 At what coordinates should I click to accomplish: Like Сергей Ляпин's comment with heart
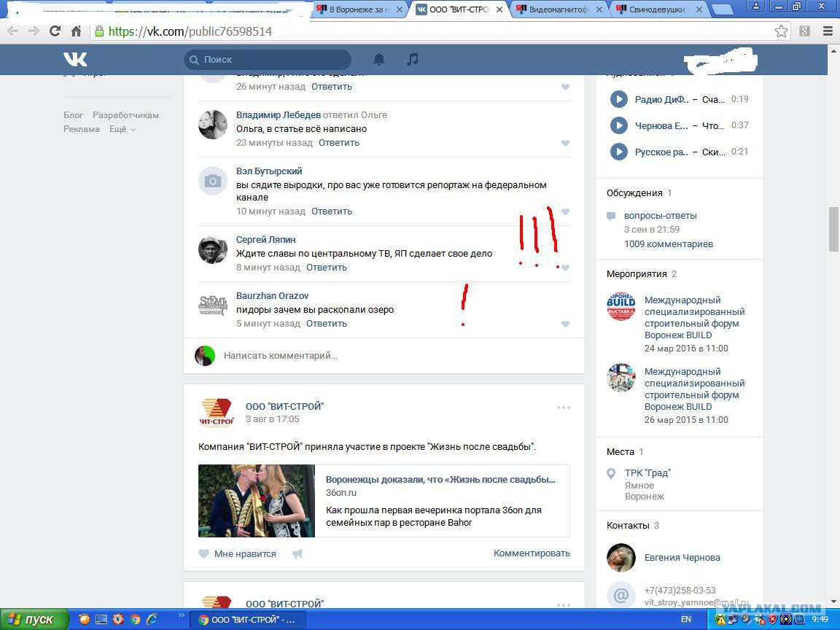pos(565,268)
